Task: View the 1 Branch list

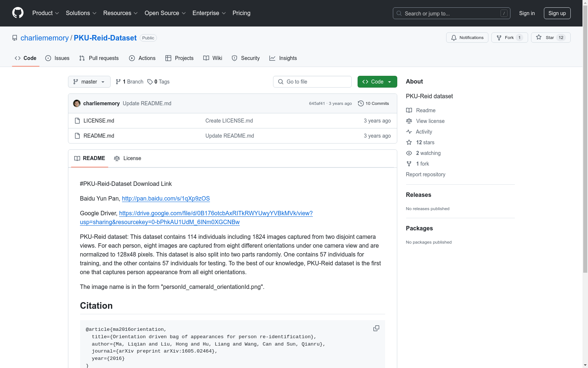Action: (x=129, y=82)
